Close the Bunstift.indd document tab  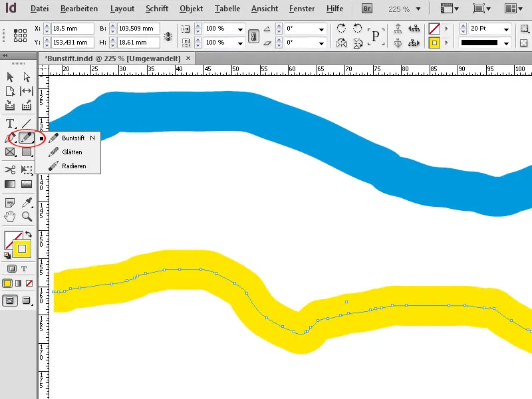(x=188, y=59)
